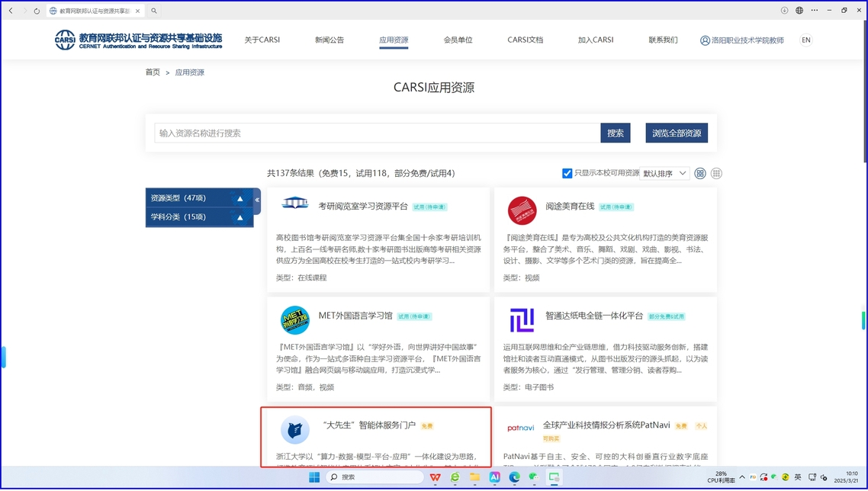
Task: Toggle language to EN
Action: click(805, 40)
